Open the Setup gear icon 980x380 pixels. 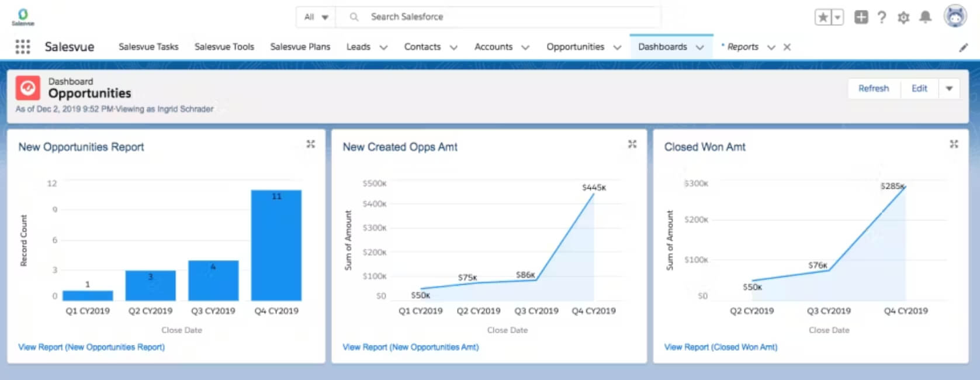903,18
